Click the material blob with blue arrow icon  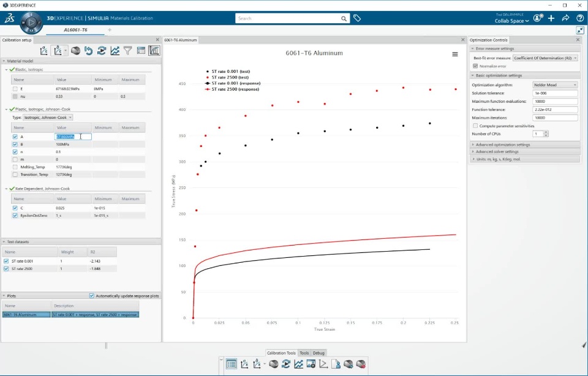pos(349,364)
